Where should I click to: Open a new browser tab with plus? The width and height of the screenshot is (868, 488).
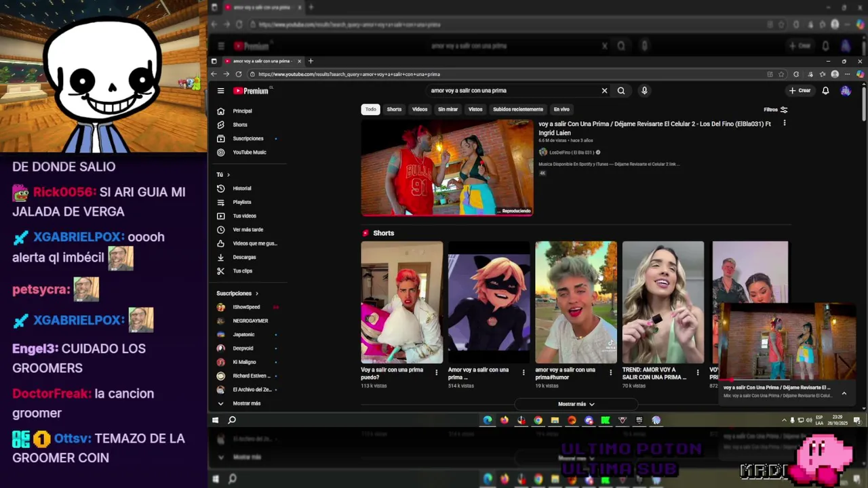tap(311, 61)
